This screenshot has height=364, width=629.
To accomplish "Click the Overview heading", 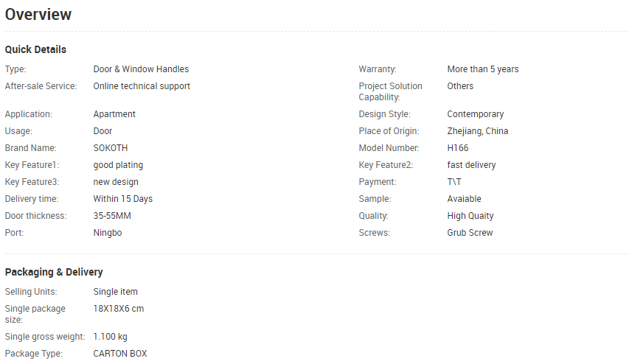I will (x=38, y=15).
